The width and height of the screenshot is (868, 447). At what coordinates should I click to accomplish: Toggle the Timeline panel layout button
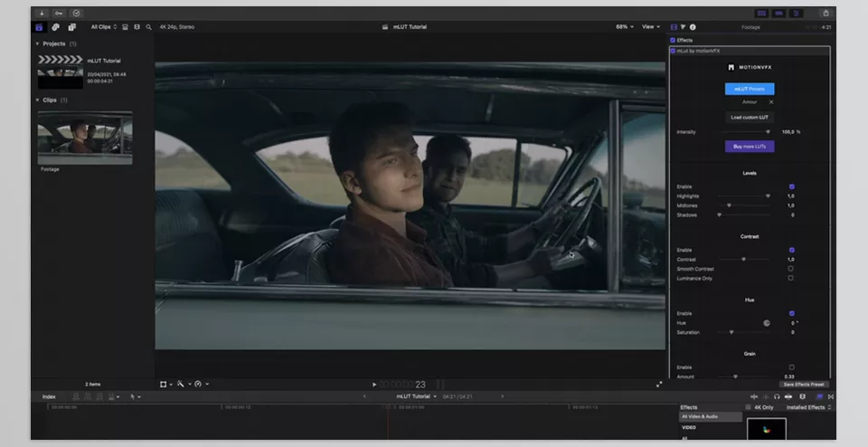(x=778, y=14)
